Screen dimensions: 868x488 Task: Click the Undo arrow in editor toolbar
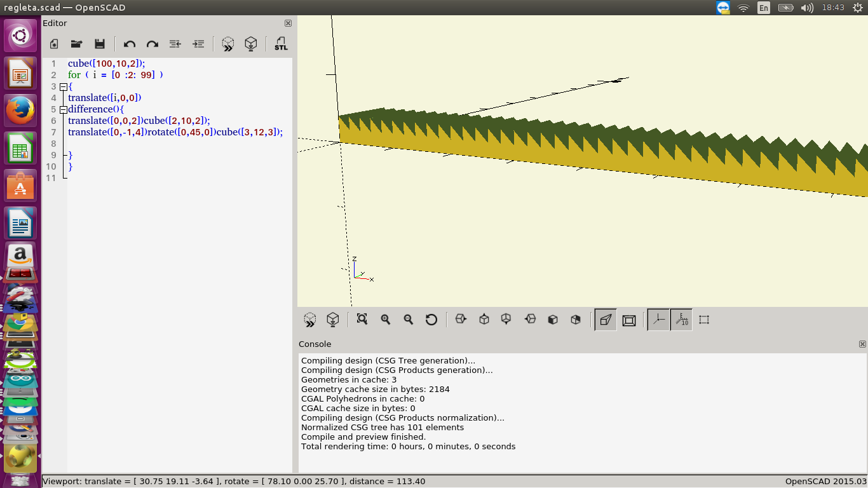tap(130, 44)
